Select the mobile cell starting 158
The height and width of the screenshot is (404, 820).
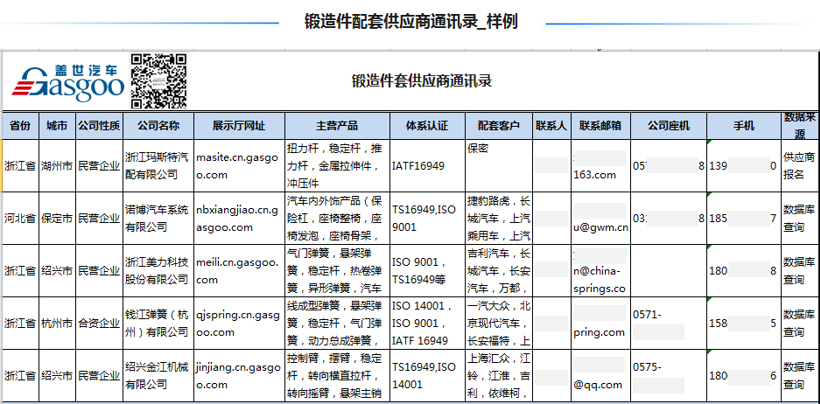(x=744, y=323)
